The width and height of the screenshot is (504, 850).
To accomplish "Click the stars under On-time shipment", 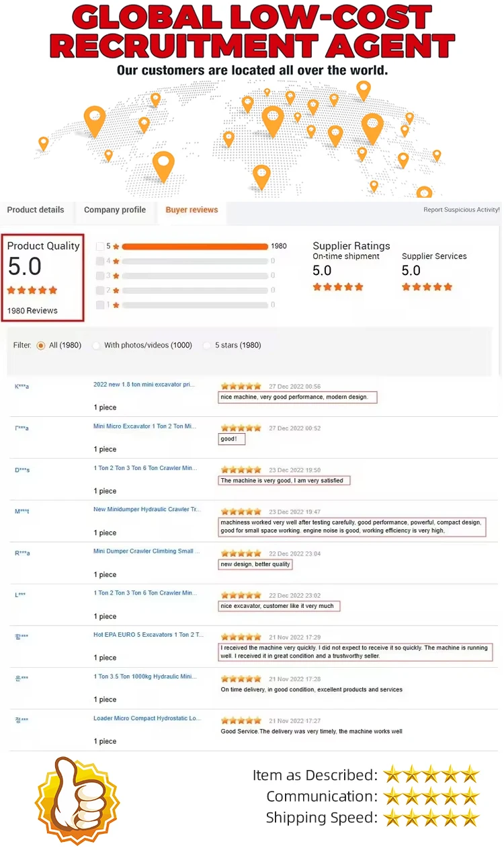I will (x=338, y=287).
